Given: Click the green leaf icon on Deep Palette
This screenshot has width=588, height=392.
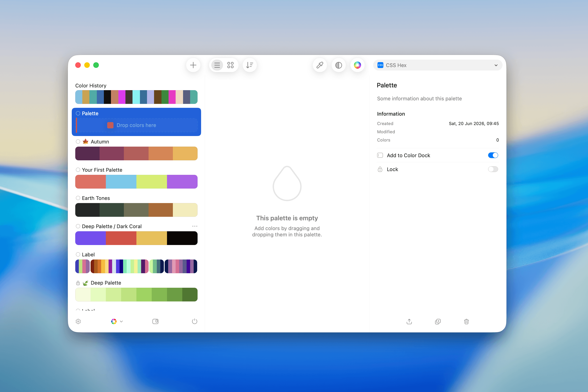Looking at the screenshot, I should point(85,283).
